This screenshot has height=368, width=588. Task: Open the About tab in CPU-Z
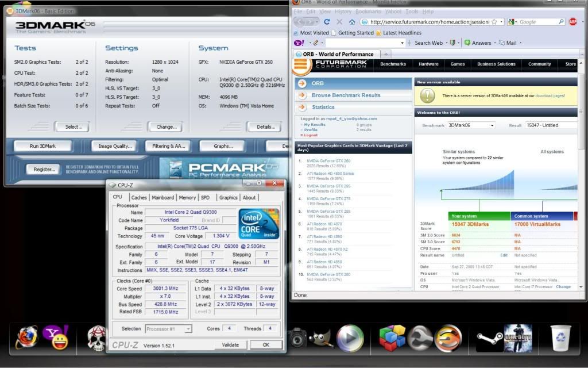(249, 197)
